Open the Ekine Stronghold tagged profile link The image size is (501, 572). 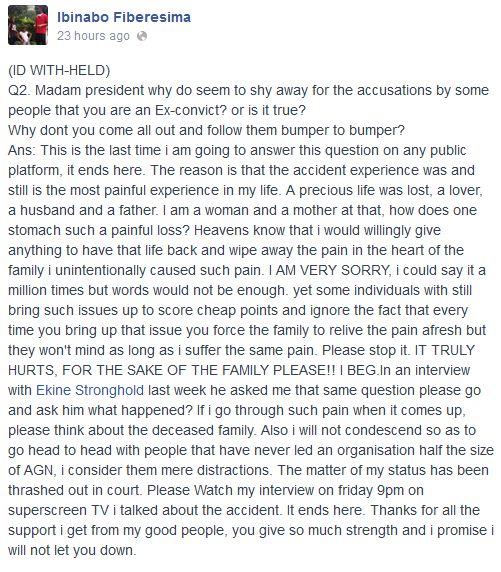pyautogui.click(x=90, y=390)
